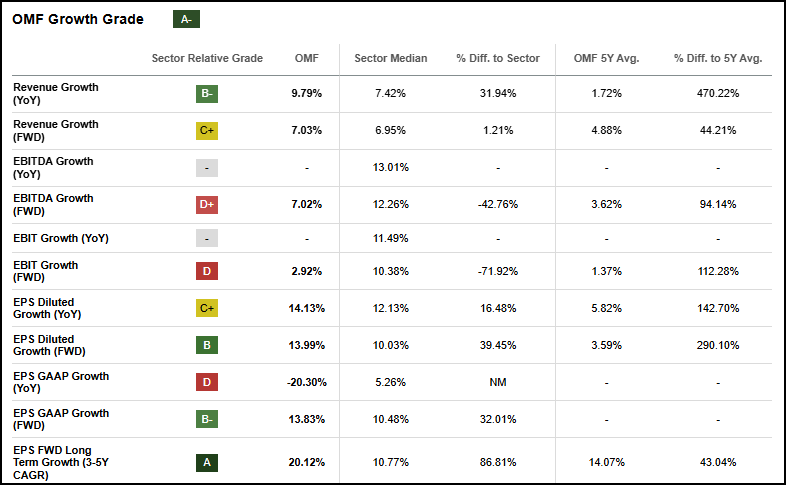Viewport: 786px width, 485px height.
Task: Click the A- overall growth grade badge
Action: (186, 19)
